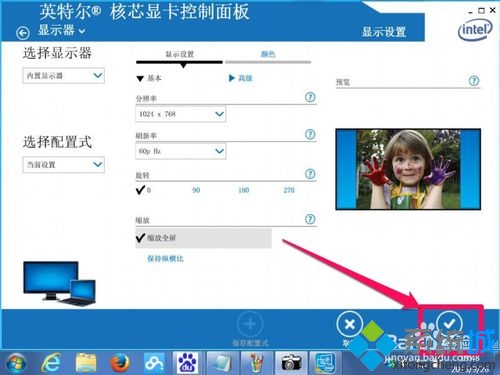Open help icon beside 预览 preview
This screenshot has height=375, width=500.
pyautogui.click(x=474, y=81)
